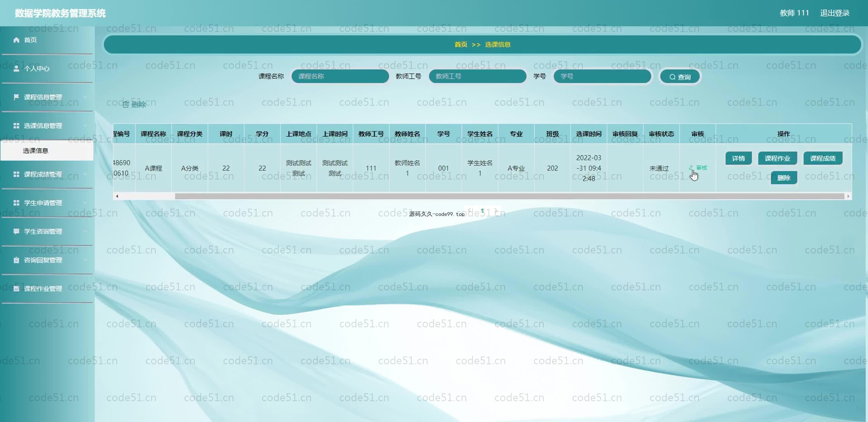Open 首页 in the sidebar
868x422 pixels.
point(47,40)
